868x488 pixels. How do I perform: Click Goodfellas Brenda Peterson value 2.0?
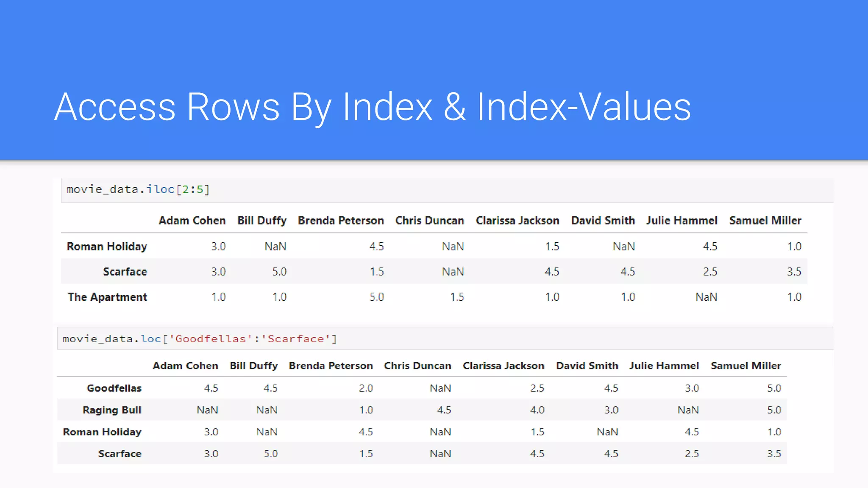click(x=366, y=388)
